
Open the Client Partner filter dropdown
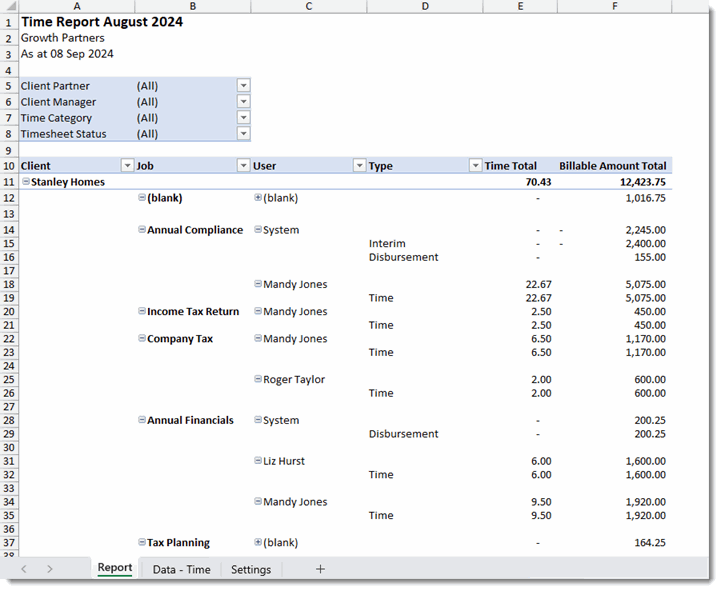pos(243,86)
